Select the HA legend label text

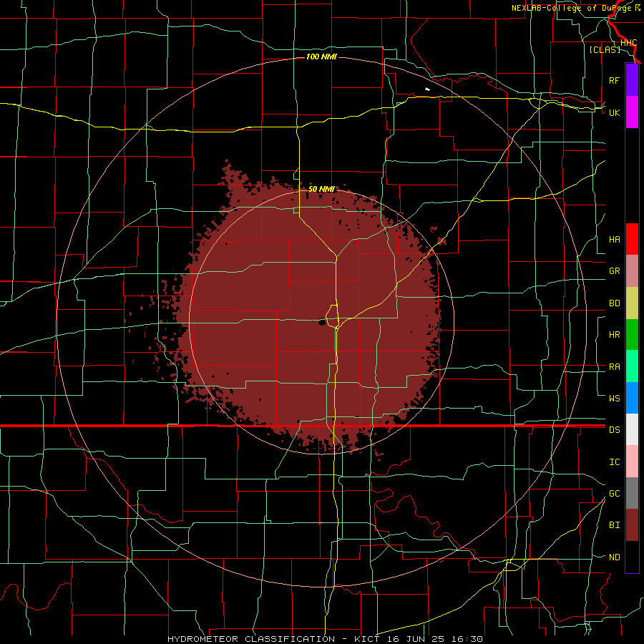tap(614, 240)
